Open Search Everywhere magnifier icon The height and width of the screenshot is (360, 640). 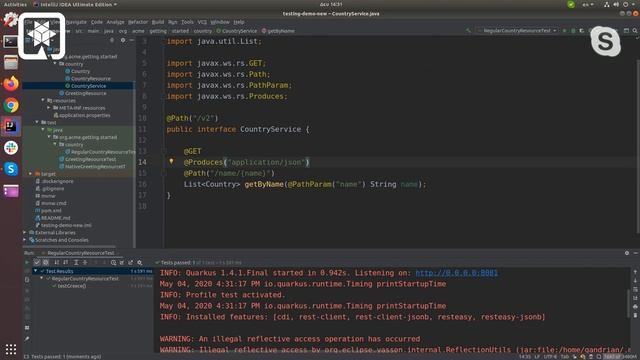[x=635, y=31]
